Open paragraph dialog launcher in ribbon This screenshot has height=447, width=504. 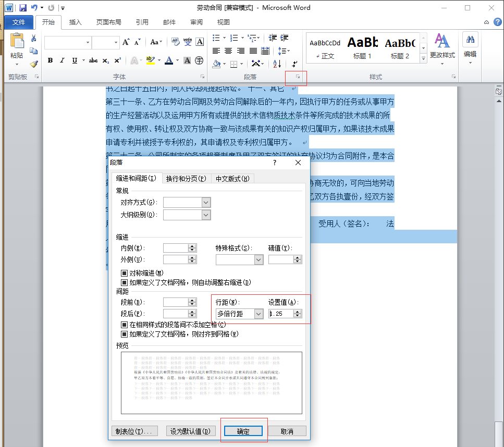click(x=298, y=77)
